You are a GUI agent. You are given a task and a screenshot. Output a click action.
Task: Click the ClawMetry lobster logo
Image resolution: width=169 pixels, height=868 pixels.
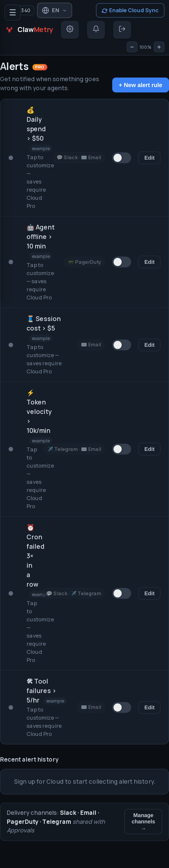point(9,30)
